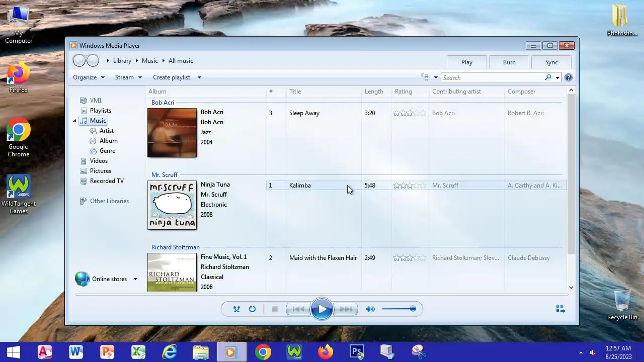Turn on shuffle in player controls
This screenshot has height=362, width=644.
pyautogui.click(x=236, y=309)
